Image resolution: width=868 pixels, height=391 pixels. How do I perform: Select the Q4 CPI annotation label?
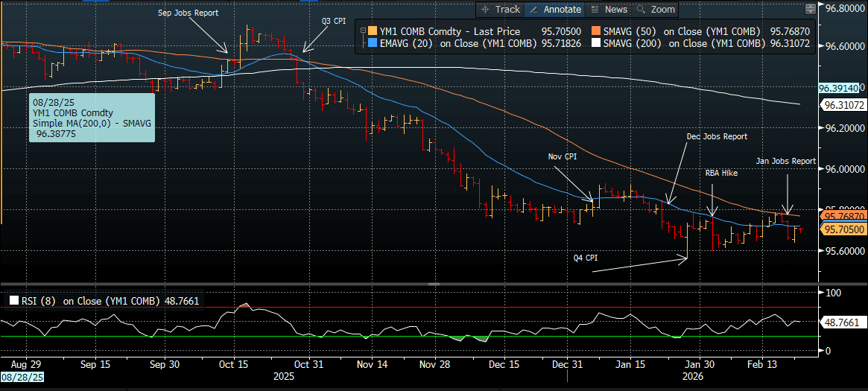[587, 258]
